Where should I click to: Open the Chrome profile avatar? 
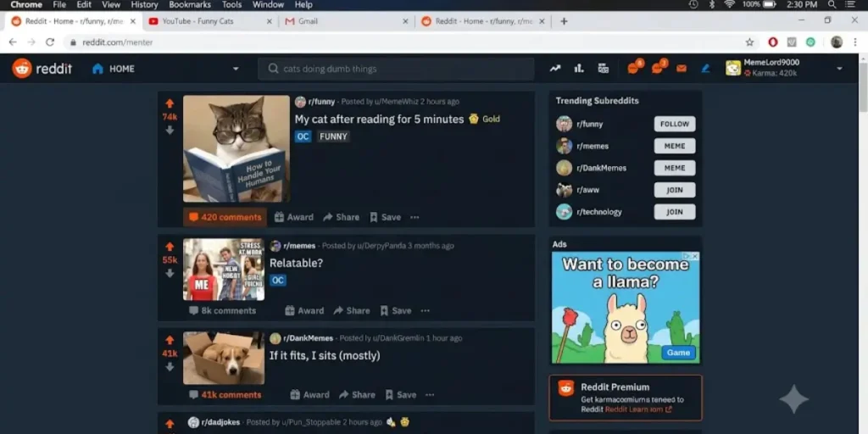[x=837, y=42]
